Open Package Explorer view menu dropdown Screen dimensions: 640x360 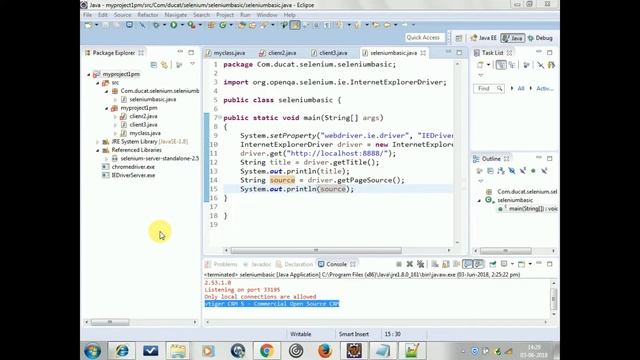tap(192, 64)
